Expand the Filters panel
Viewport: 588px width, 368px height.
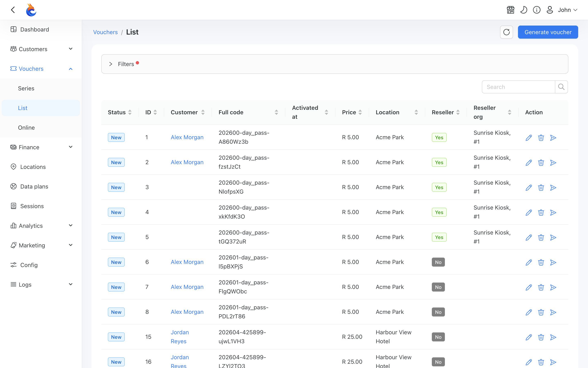point(335,64)
